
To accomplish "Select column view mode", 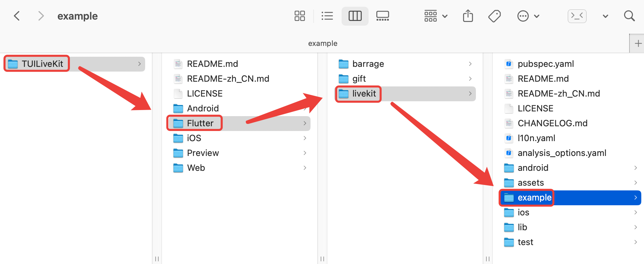I will click(355, 16).
